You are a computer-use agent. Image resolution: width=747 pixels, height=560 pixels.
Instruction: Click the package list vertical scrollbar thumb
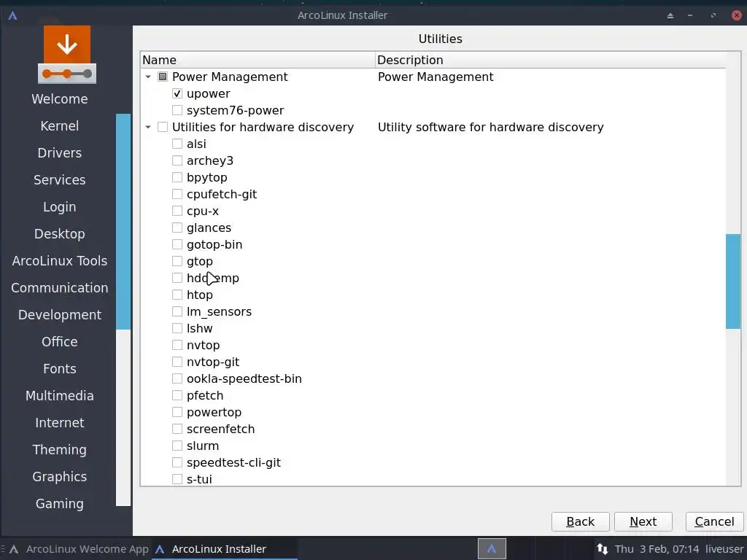732,281
